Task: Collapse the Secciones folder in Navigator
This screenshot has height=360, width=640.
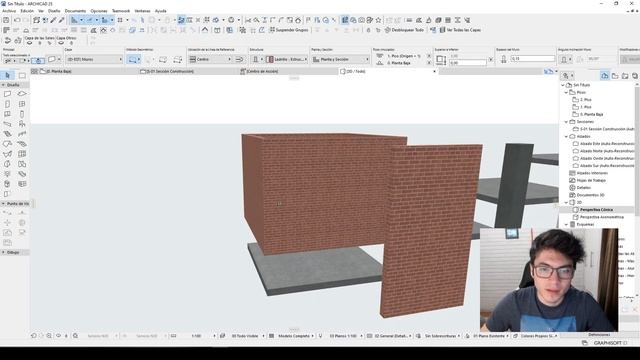Action: (566, 122)
